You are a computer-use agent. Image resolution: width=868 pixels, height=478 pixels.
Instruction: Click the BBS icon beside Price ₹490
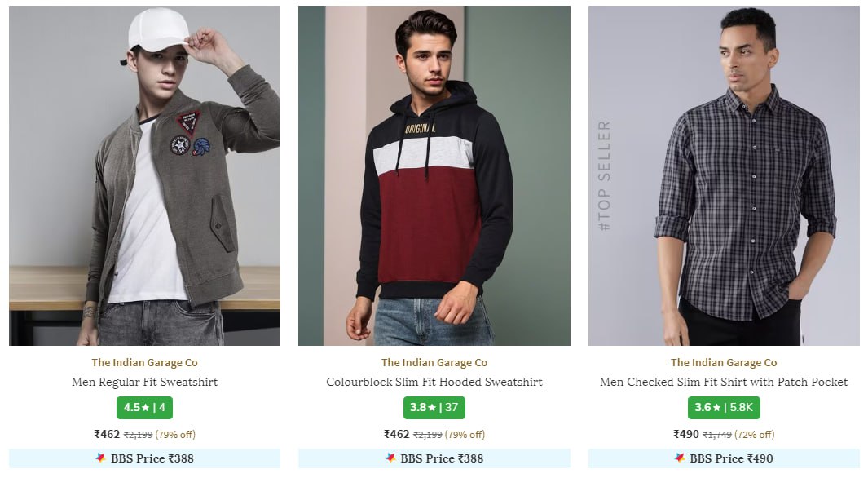point(680,458)
